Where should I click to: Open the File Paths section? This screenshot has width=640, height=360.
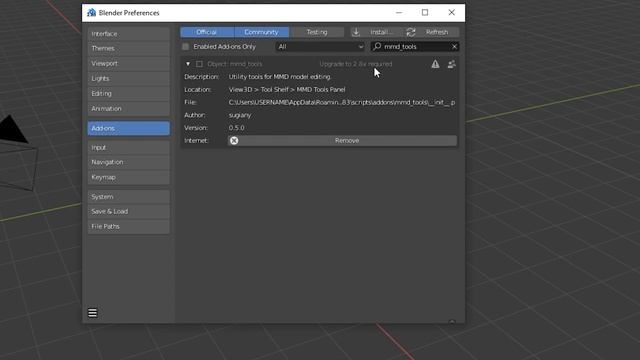click(x=129, y=226)
